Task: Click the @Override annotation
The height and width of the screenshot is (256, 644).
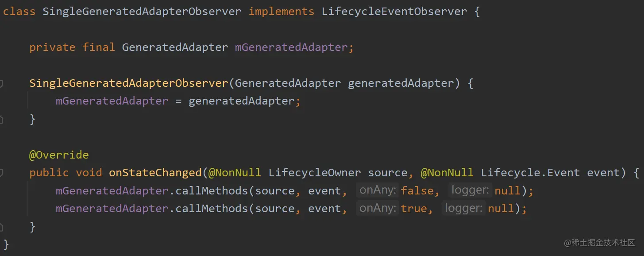Action: [x=59, y=155]
